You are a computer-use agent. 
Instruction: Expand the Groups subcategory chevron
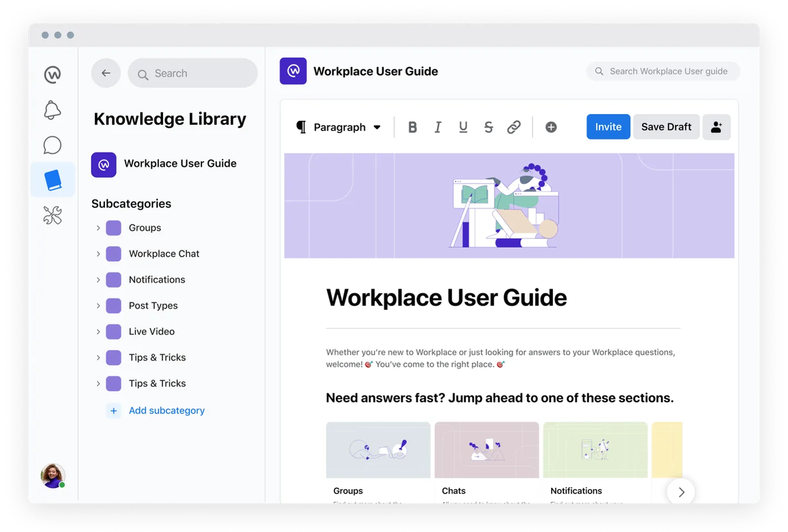point(98,228)
